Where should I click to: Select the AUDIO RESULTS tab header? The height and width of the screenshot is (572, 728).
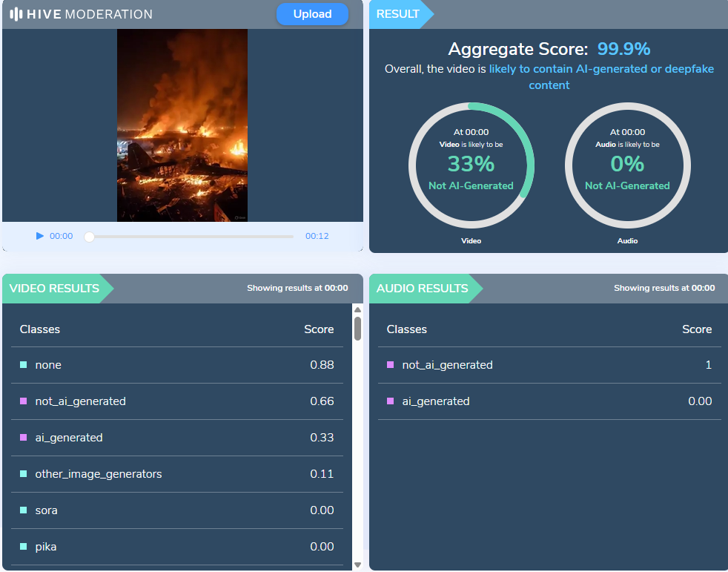click(x=423, y=288)
